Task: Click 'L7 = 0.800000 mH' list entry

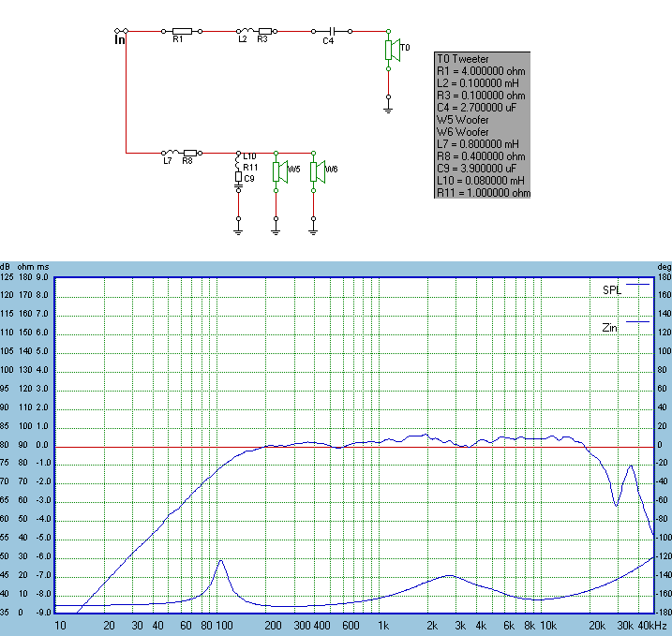Action: coord(476,143)
